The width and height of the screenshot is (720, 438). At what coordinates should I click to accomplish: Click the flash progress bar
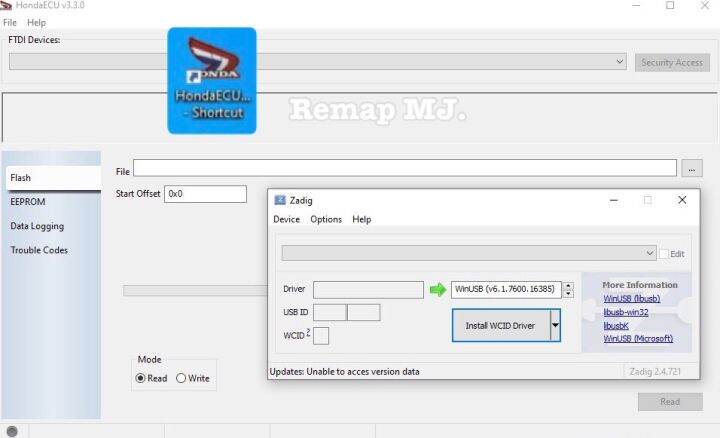click(190, 290)
